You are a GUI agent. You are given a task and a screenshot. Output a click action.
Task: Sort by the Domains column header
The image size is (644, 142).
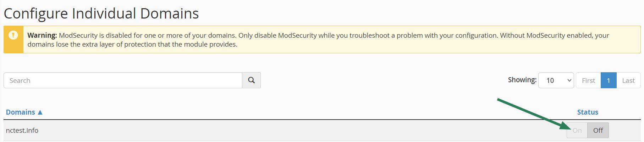click(21, 112)
